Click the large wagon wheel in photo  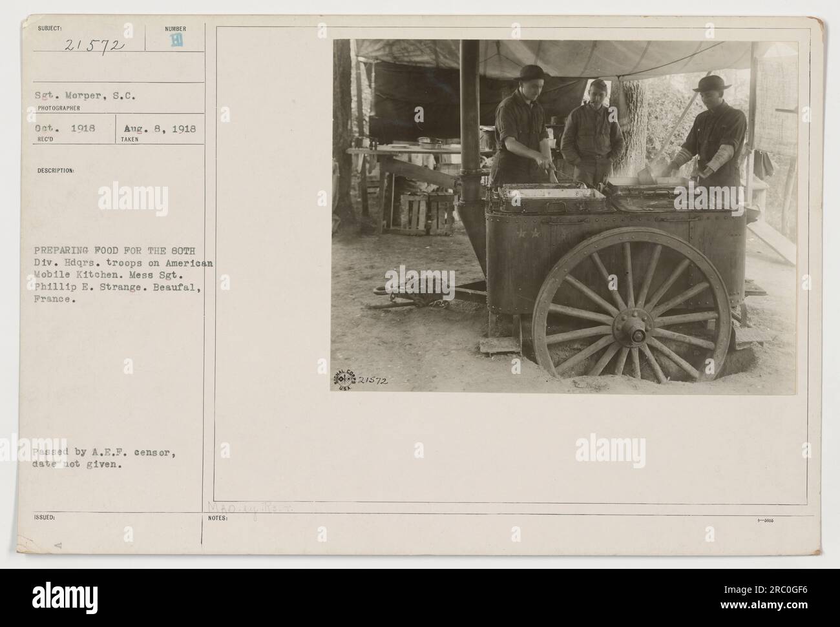click(x=631, y=306)
